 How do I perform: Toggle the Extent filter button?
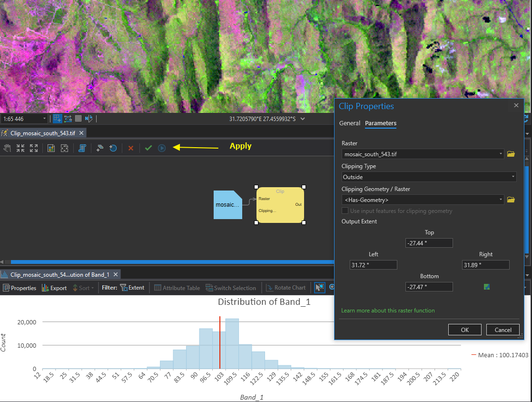click(132, 288)
